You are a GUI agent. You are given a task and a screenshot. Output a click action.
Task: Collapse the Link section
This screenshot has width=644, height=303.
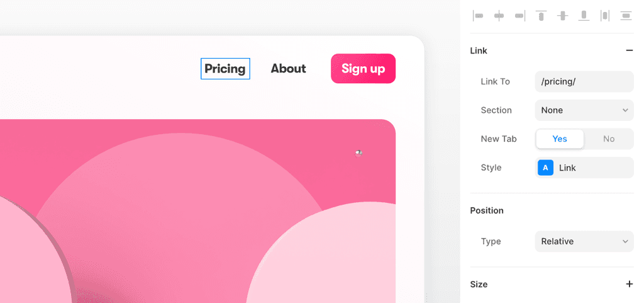pyautogui.click(x=629, y=50)
